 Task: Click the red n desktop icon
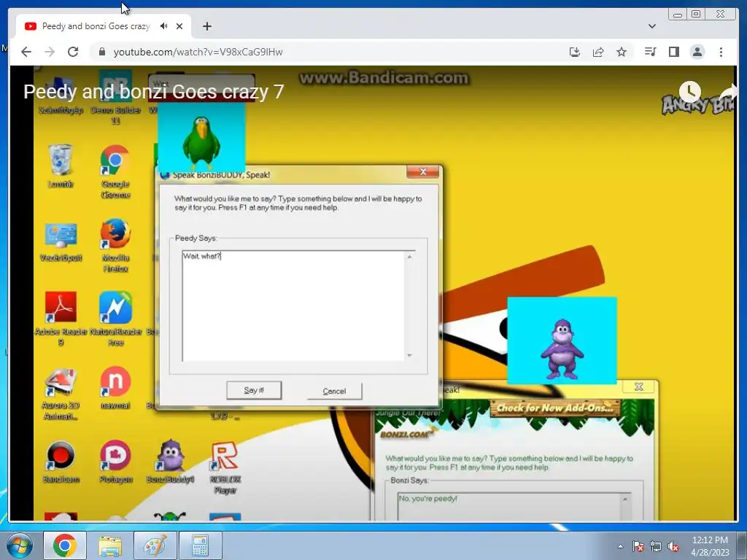pos(115,387)
